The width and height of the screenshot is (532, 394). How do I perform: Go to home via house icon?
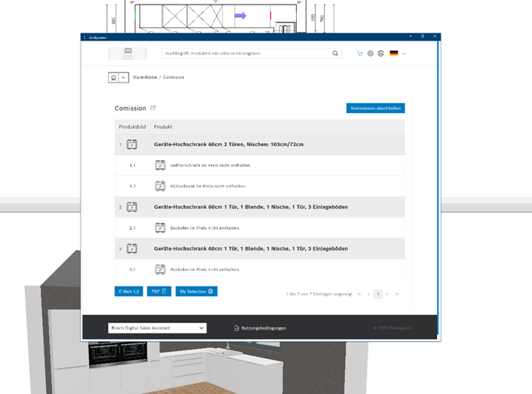pos(114,78)
